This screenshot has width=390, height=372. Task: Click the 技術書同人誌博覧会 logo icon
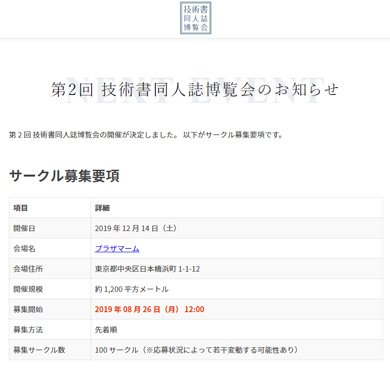pyautogui.click(x=196, y=18)
